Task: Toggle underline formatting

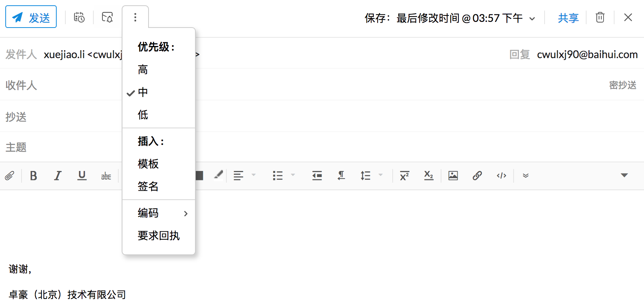Action: click(x=82, y=176)
